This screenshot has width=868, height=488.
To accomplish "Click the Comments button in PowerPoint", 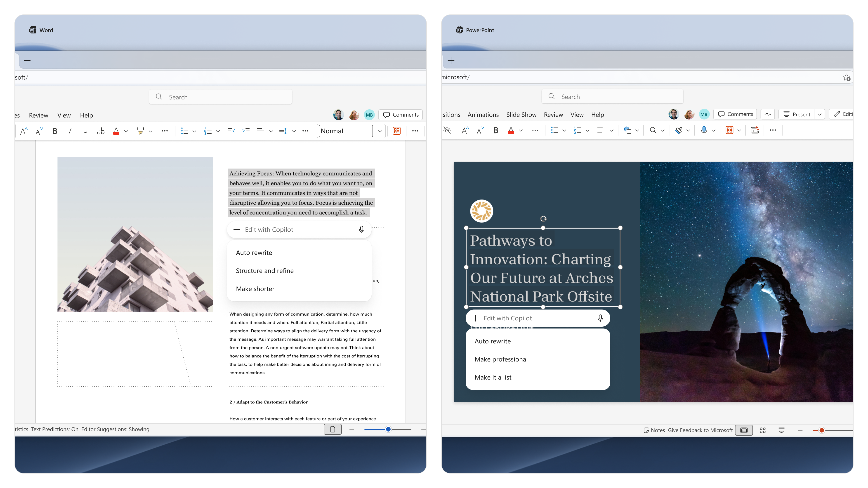I will click(735, 114).
